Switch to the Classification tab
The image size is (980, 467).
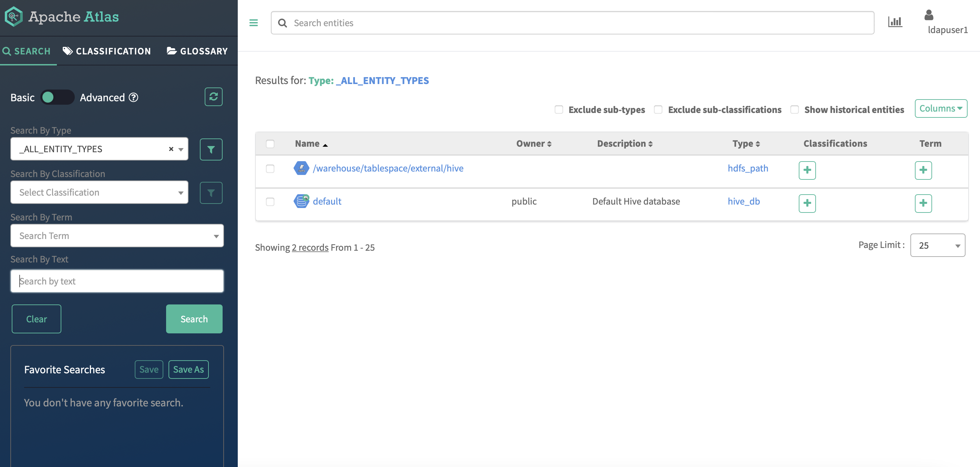point(107,51)
